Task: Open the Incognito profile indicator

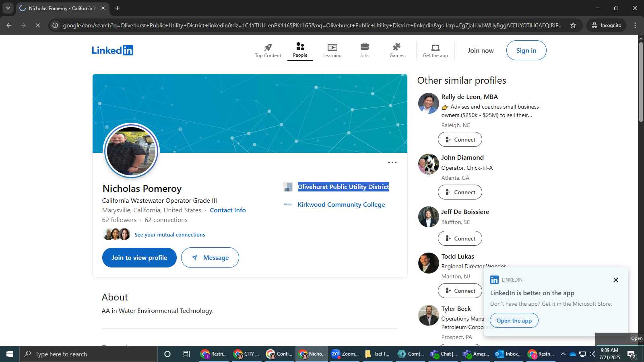Action: [607, 25]
